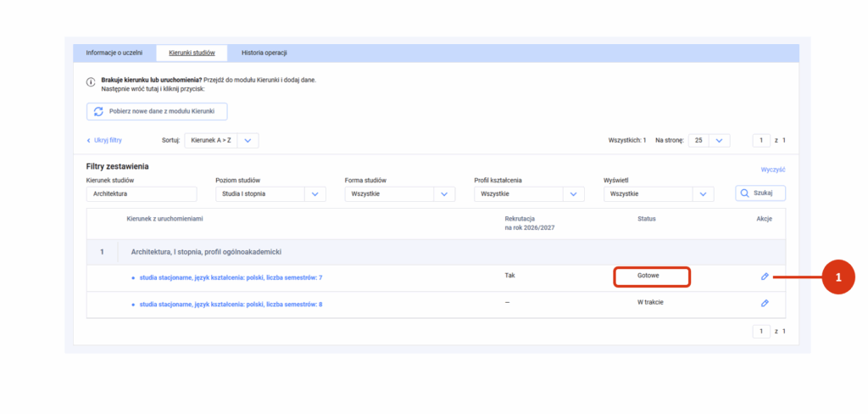The image size is (868, 414).
Task: Click the info icon beside 'Brakuje kierunku'
Action: [91, 83]
